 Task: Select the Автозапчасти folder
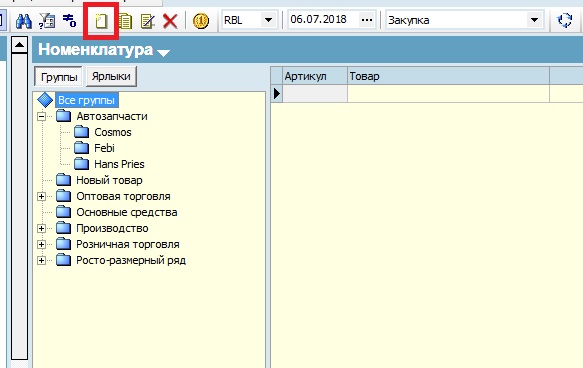coord(112,116)
